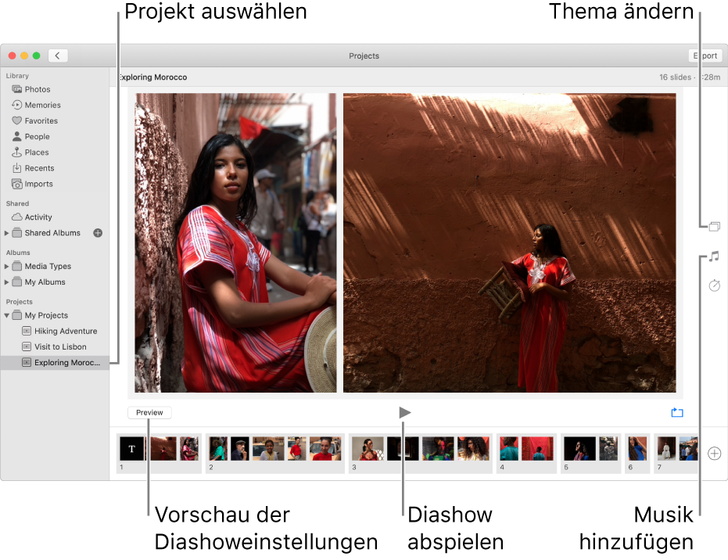
Task: Open the slideshow theme picker icon
Action: 714,227
